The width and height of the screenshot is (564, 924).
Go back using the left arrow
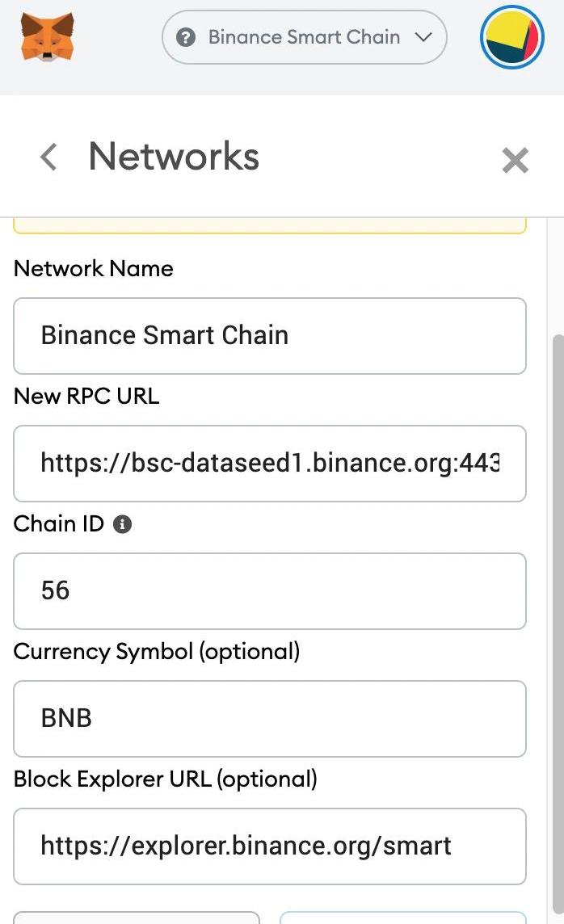click(x=48, y=157)
